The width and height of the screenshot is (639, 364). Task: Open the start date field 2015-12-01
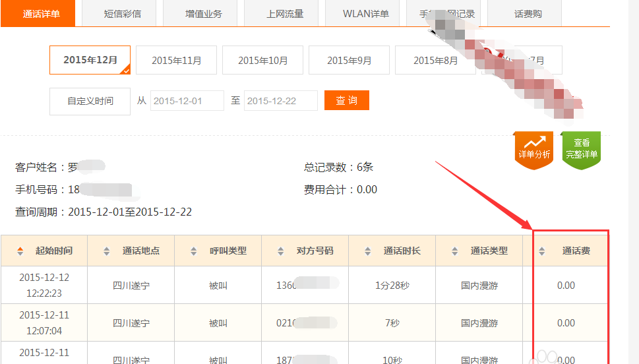click(x=187, y=101)
